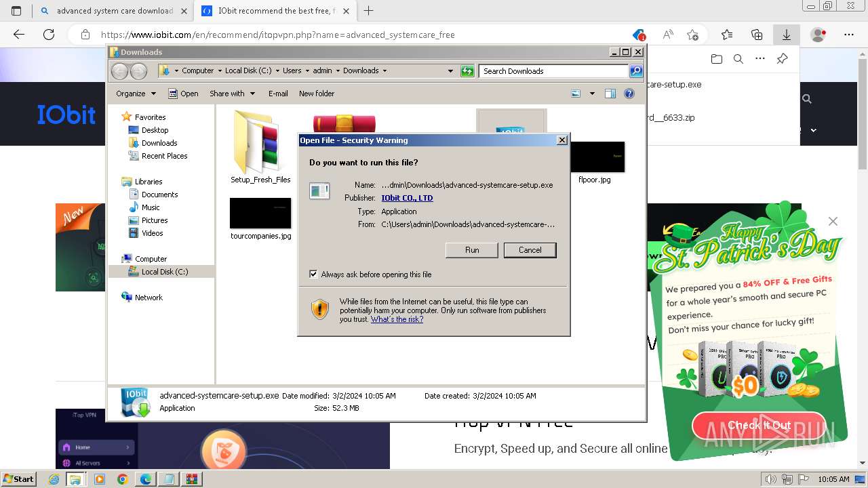Open the Edge Collections icon

tap(757, 35)
